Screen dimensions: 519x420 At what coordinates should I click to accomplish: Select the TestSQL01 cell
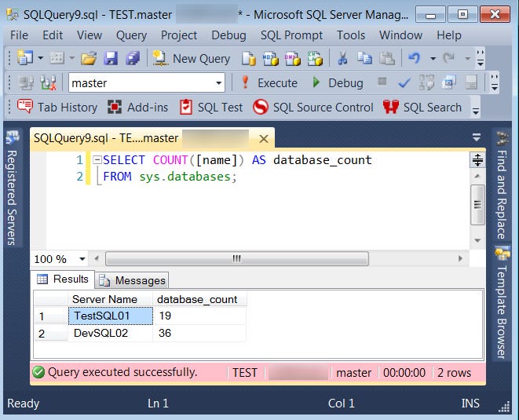(x=111, y=316)
